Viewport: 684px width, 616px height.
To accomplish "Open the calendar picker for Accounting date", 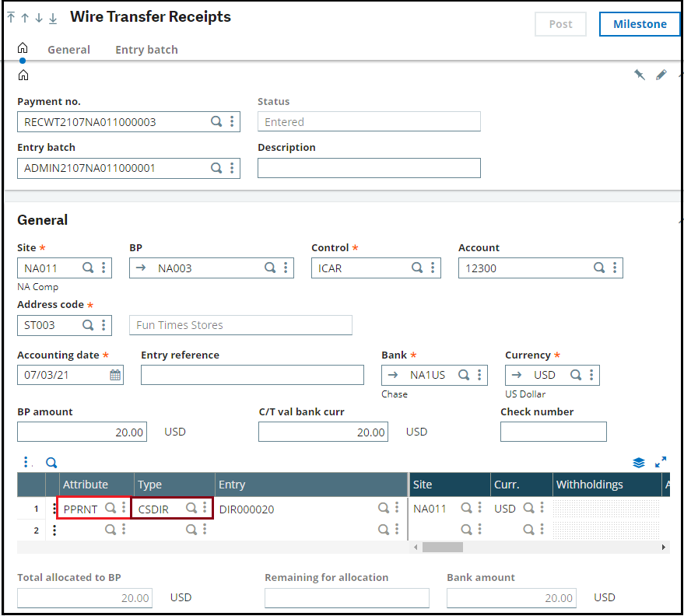I will pyautogui.click(x=115, y=375).
